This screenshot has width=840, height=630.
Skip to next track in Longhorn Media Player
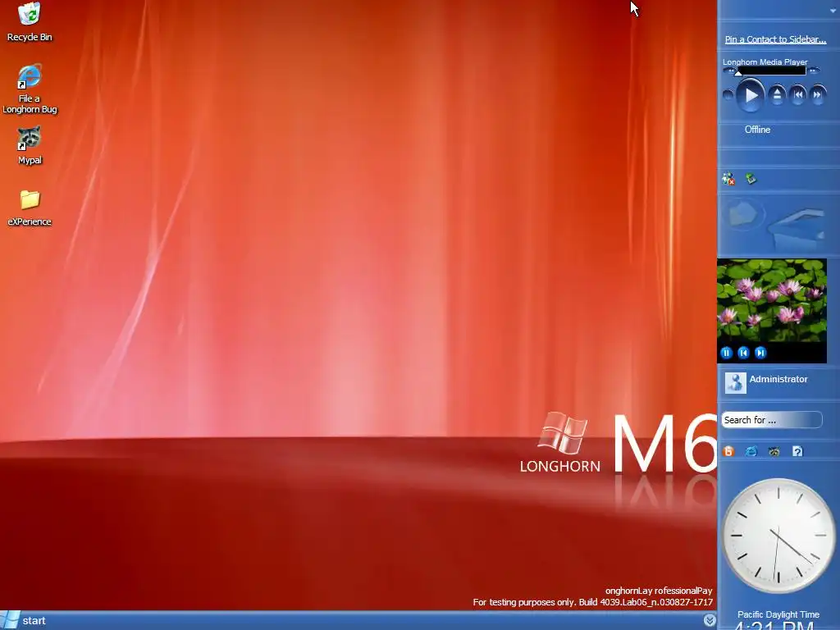(818, 95)
